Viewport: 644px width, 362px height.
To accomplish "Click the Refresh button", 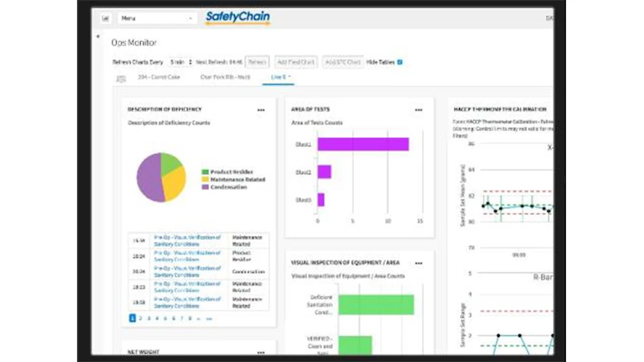I will coord(257,62).
